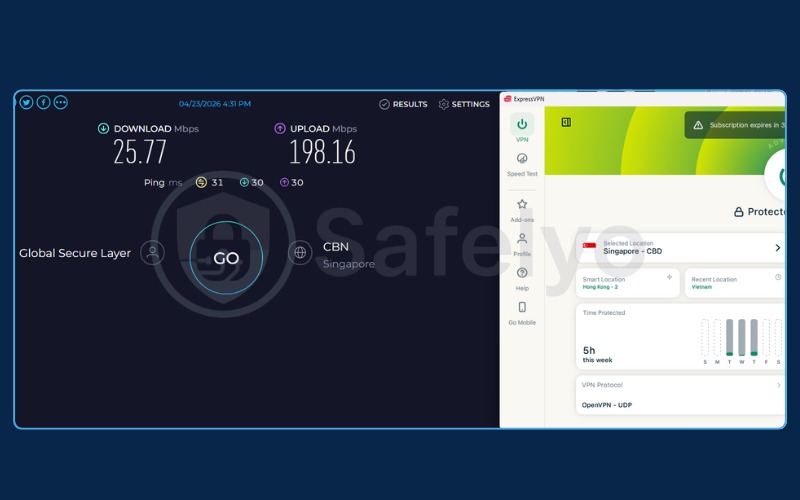The height and width of the screenshot is (500, 800).
Task: Open the VPN tab in ExpressVPN sidebar
Action: (522, 128)
